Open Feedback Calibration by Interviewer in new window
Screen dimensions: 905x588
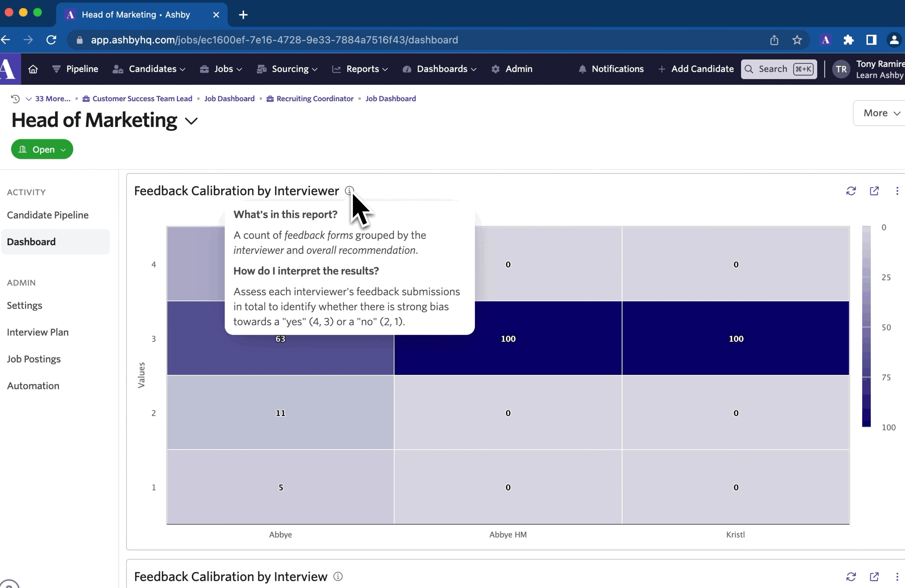coord(874,191)
